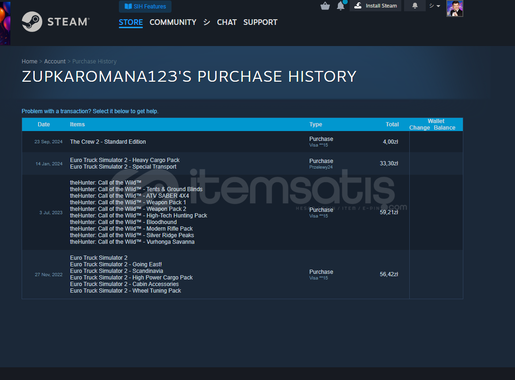Click the 3 Jul, 2023 date cell
Image resolution: width=515 pixels, height=380 pixels.
[x=51, y=213]
